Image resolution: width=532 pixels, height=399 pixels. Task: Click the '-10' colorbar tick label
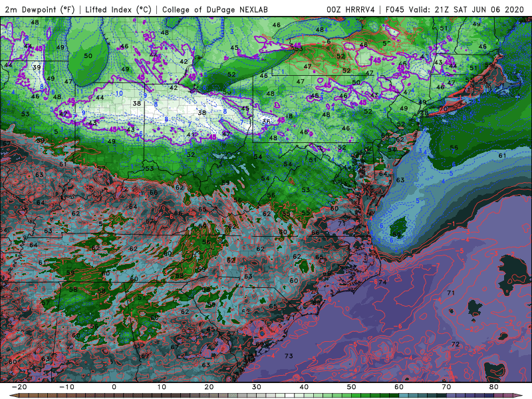pyautogui.click(x=66, y=387)
